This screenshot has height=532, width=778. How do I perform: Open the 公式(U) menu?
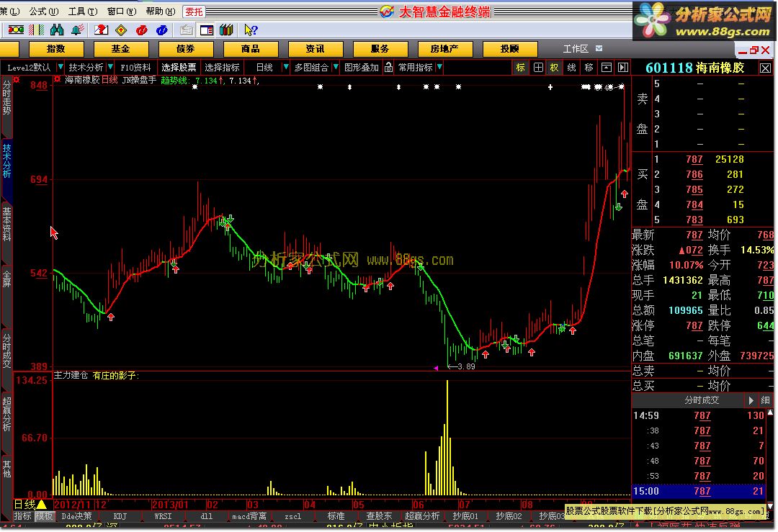[x=44, y=11]
